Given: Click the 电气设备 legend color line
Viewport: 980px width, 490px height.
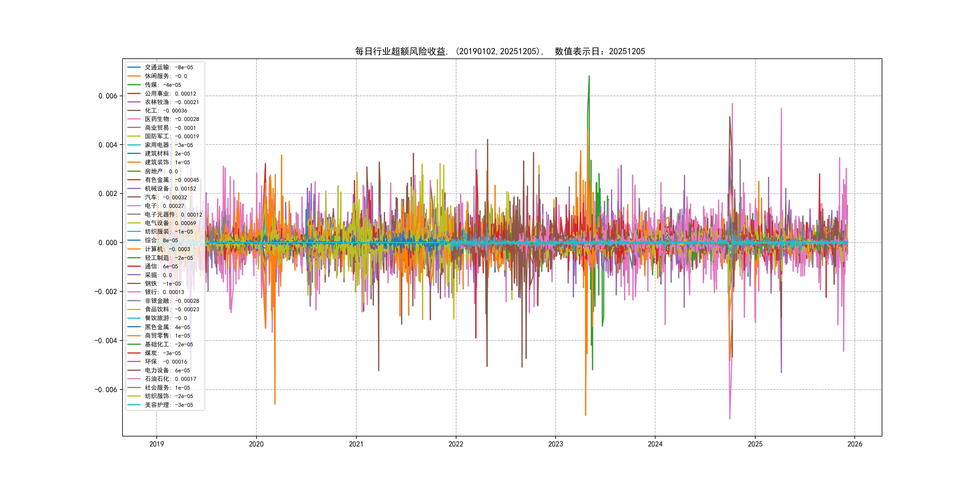Looking at the screenshot, I should pyautogui.click(x=134, y=223).
